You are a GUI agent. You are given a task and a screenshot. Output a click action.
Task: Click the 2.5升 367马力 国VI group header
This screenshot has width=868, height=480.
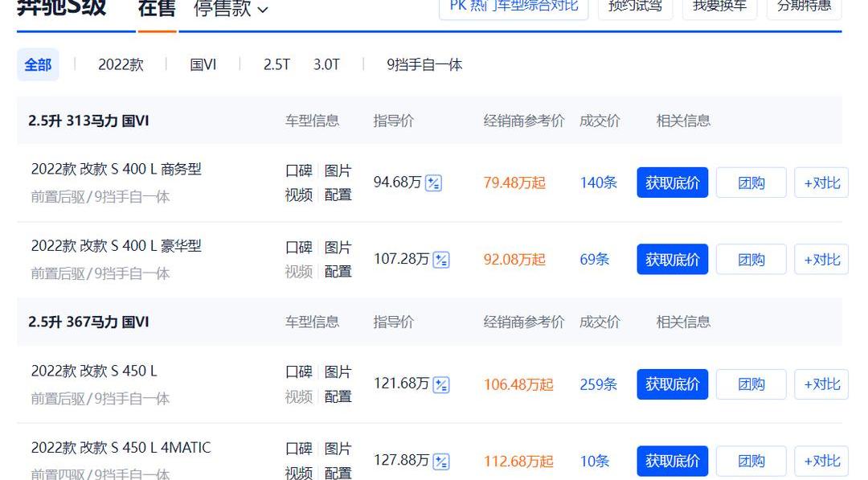pyautogui.click(x=88, y=322)
